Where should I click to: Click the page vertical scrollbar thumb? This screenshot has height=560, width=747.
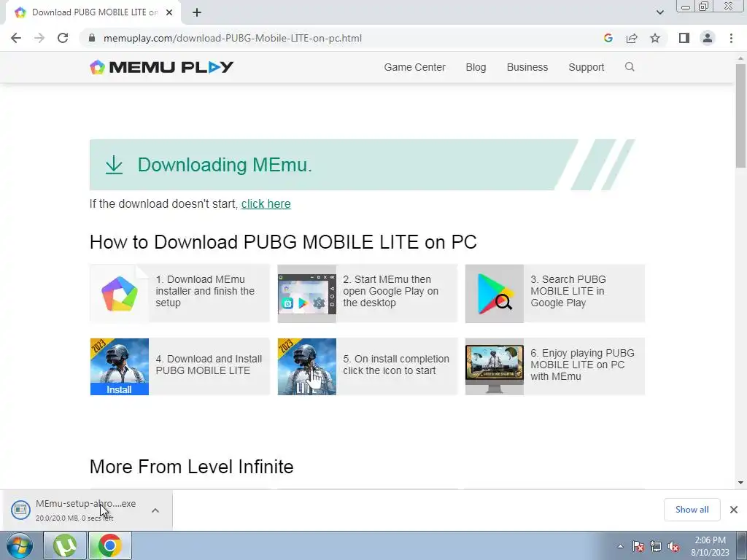740,115
